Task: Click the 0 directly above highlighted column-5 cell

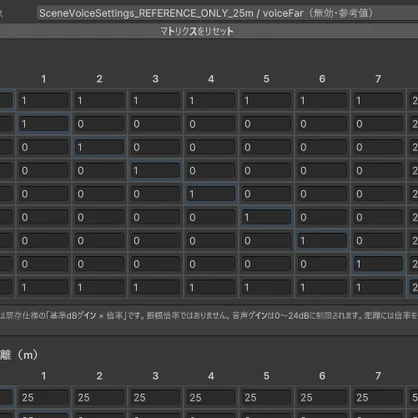Action: [266, 194]
